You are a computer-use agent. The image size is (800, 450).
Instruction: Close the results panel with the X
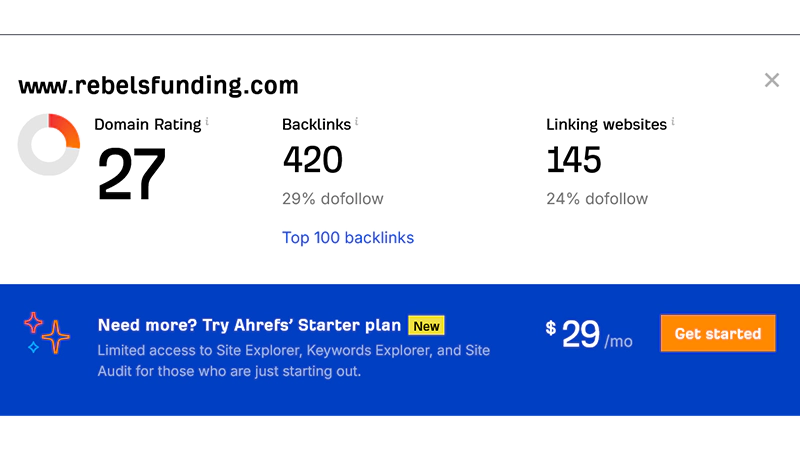click(771, 81)
